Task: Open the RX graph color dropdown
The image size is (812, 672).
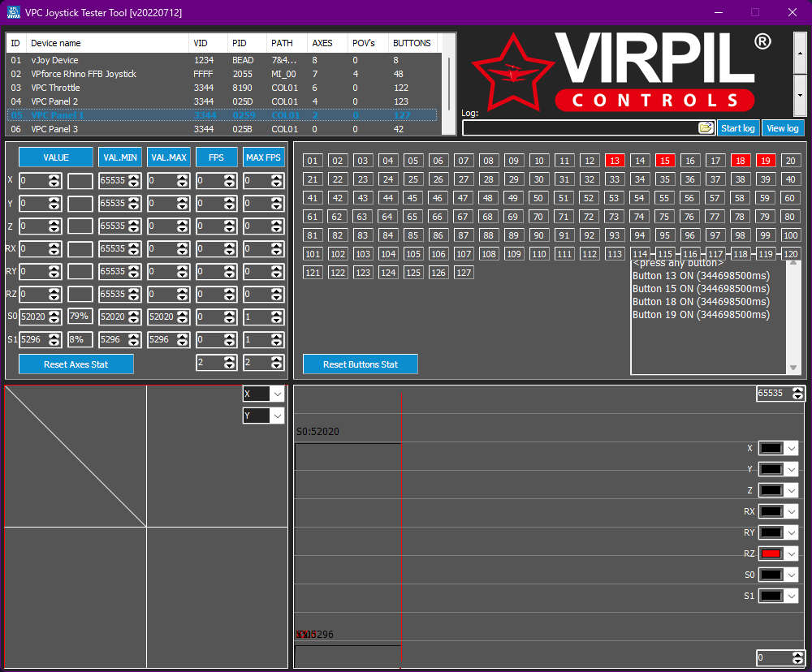Action: (x=791, y=511)
